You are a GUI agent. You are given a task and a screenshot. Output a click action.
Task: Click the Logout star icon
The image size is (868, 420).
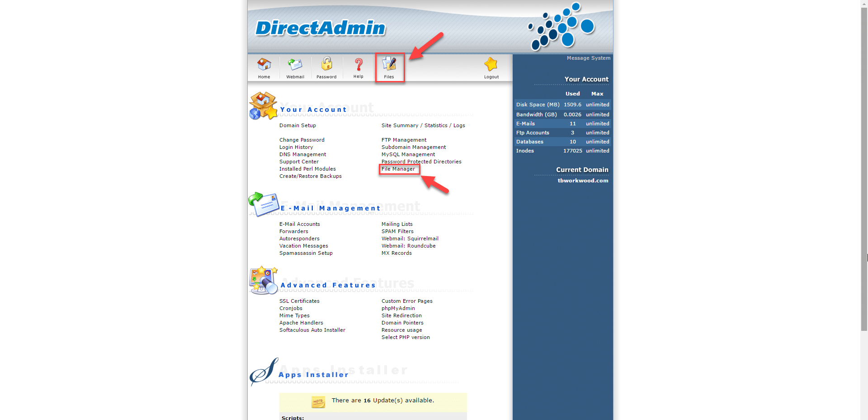(491, 64)
